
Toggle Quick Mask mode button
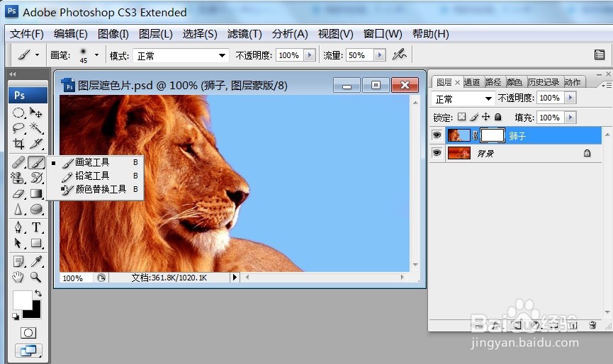[x=28, y=333]
